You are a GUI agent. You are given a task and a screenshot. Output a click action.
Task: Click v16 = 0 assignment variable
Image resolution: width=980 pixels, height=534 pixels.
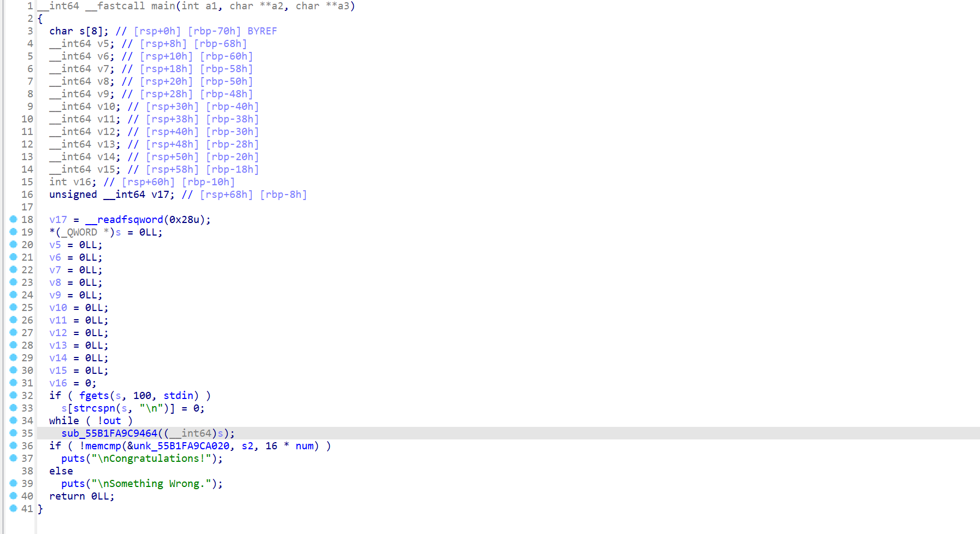(58, 383)
